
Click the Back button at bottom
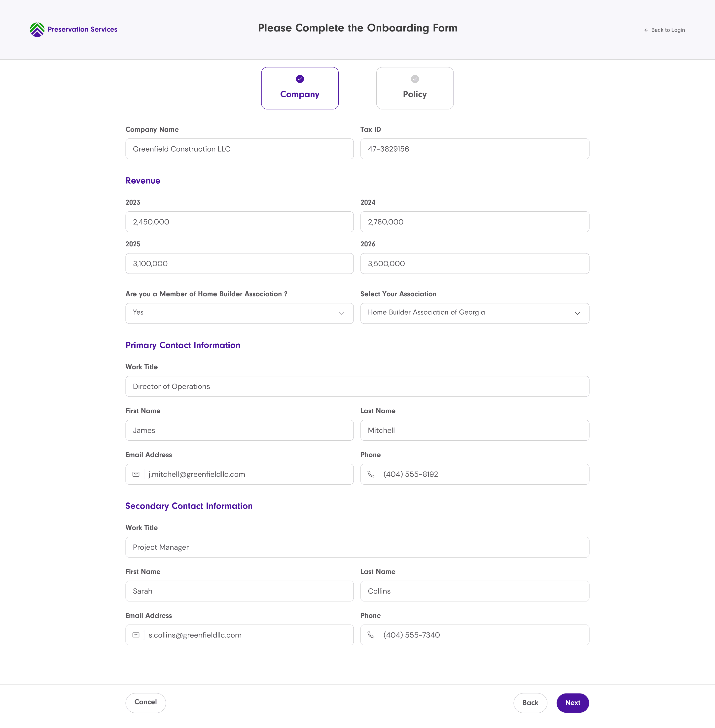pos(530,702)
